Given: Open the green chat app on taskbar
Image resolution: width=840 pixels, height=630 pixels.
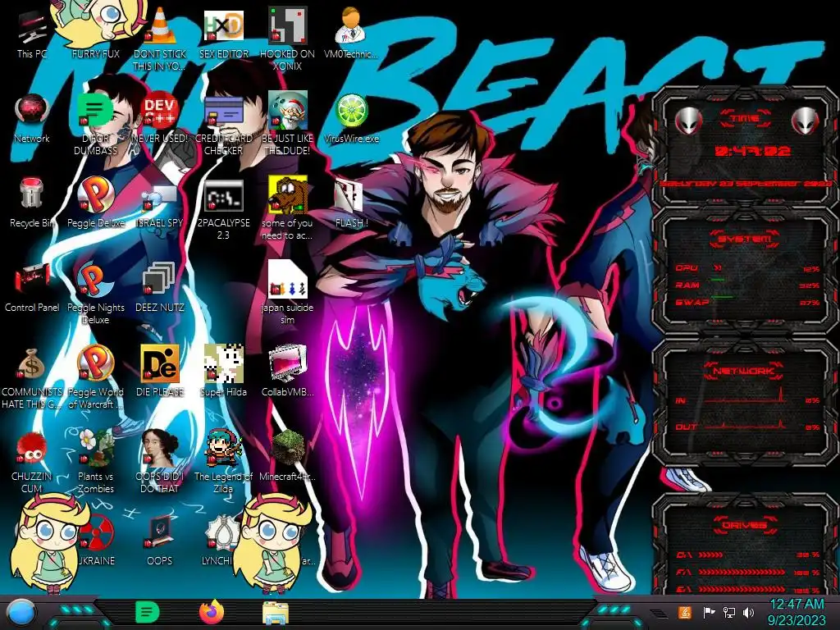Looking at the screenshot, I should (x=148, y=612).
